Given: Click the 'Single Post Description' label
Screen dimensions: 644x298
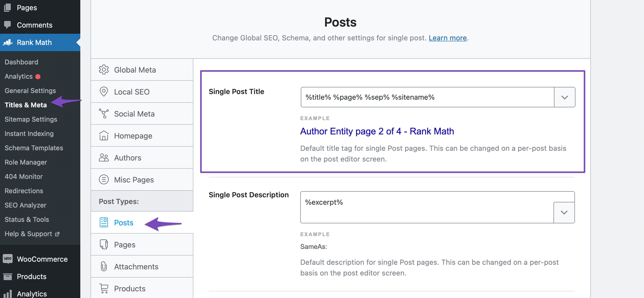Looking at the screenshot, I should click(x=249, y=195).
